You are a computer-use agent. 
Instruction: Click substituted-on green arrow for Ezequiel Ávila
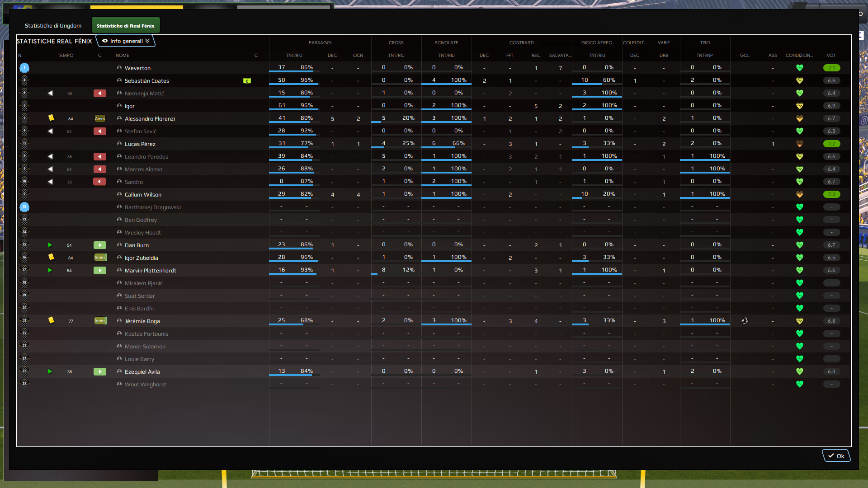tap(100, 372)
